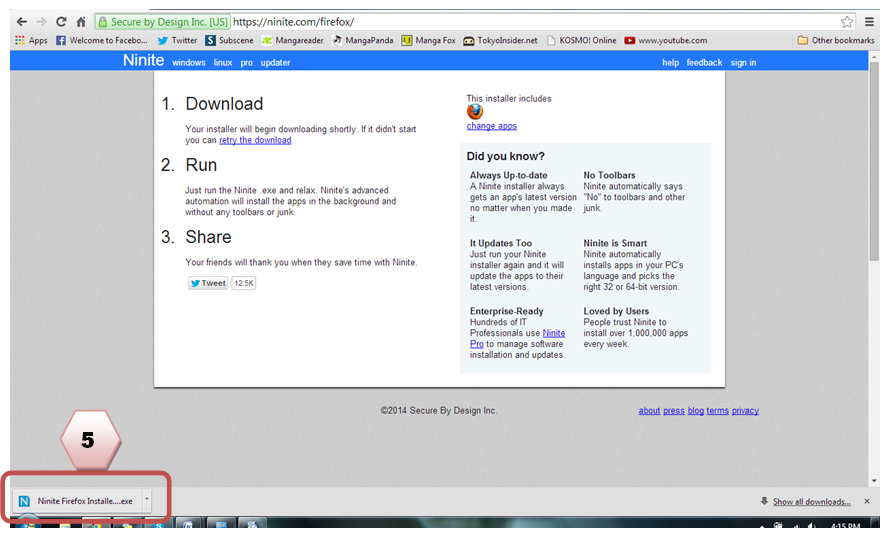The image size is (889, 538).
Task: Open the privacy footer link
Action: 745,410
